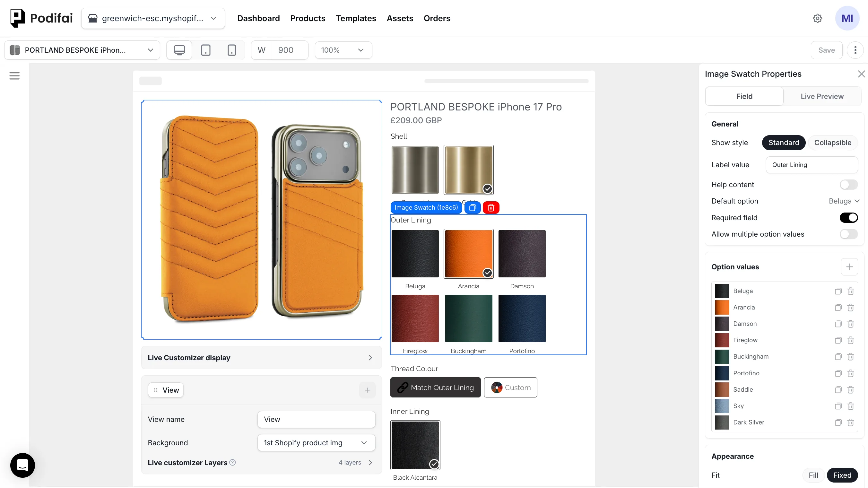Screen dimensions: 868x488
Task: Delete the Sky option value
Action: coord(850,406)
